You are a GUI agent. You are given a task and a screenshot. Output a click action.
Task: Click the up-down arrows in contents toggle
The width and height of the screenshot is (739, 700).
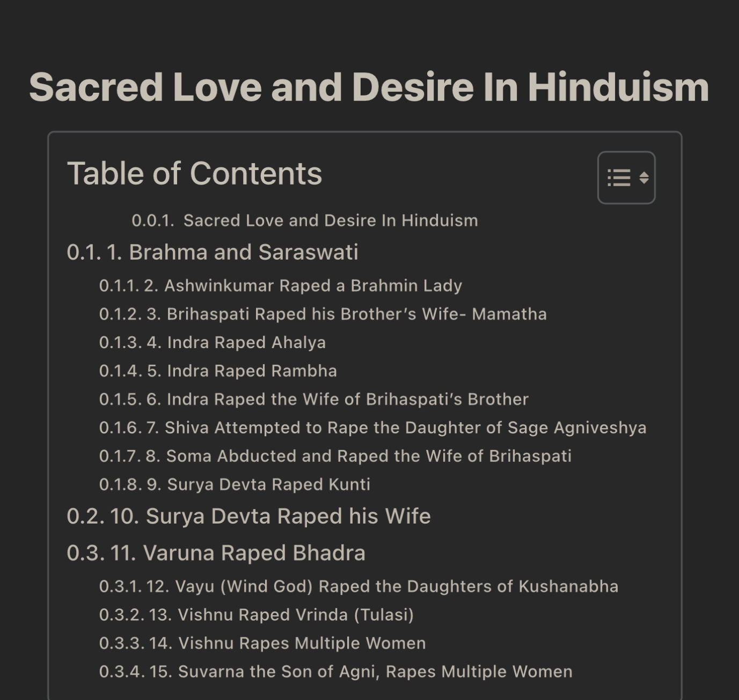coord(644,178)
